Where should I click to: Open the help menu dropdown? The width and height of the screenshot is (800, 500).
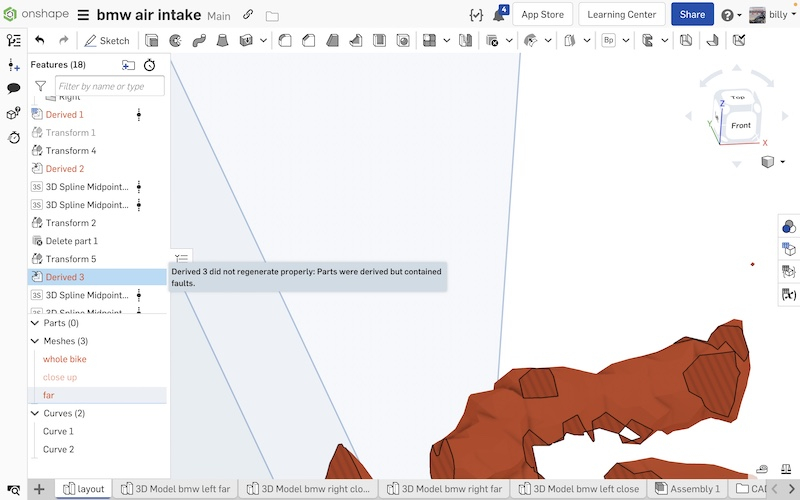[x=731, y=15]
